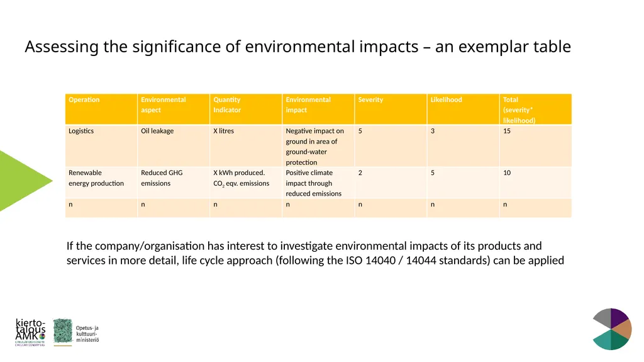
Task: Click the 'n' cell under Likelihood column
Action: (463, 208)
